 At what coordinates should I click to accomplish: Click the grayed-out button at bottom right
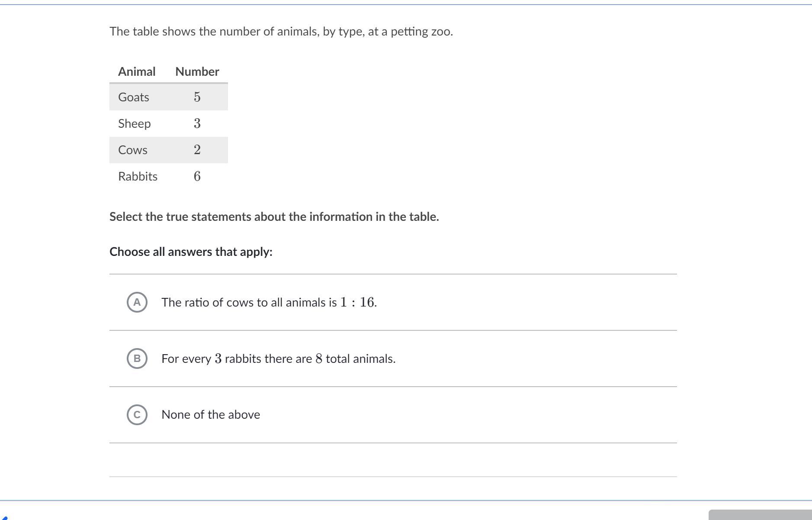point(760,515)
